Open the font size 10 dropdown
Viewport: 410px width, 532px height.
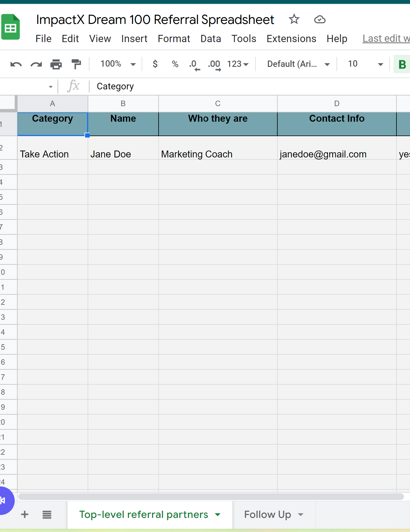pyautogui.click(x=365, y=64)
